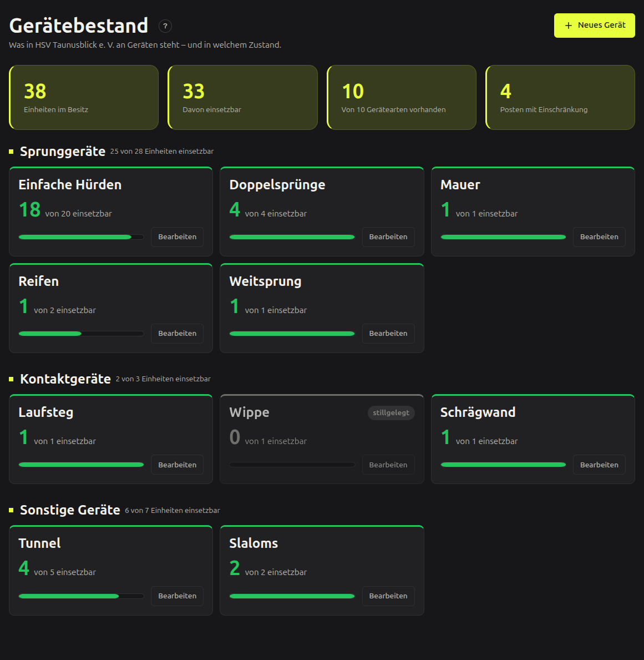Edit the Doppelsprünge entry

coord(388,237)
